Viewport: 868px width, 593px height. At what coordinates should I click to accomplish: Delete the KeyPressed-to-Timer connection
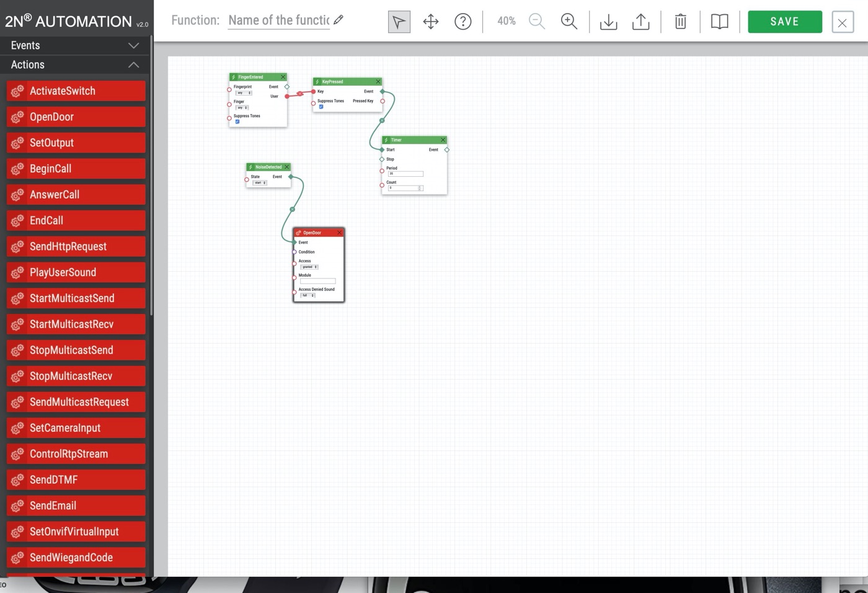click(x=382, y=120)
